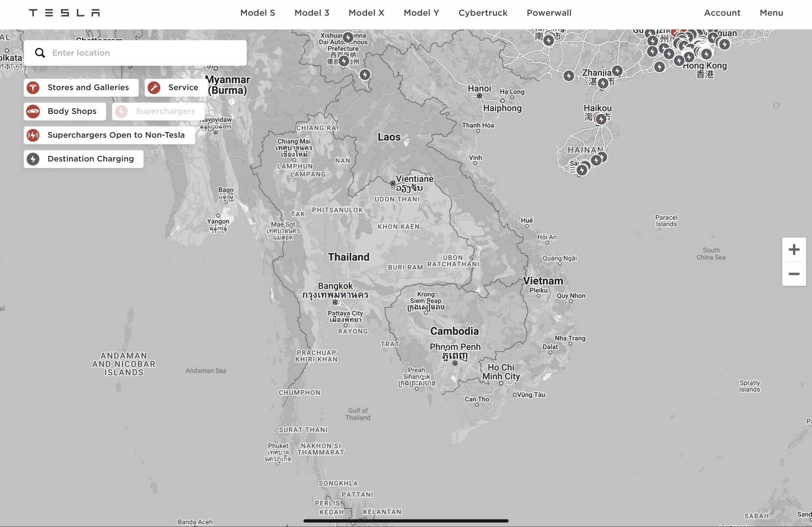This screenshot has height=527, width=812.
Task: Click the lone charger pin north of Laos
Action: pyautogui.click(x=365, y=74)
